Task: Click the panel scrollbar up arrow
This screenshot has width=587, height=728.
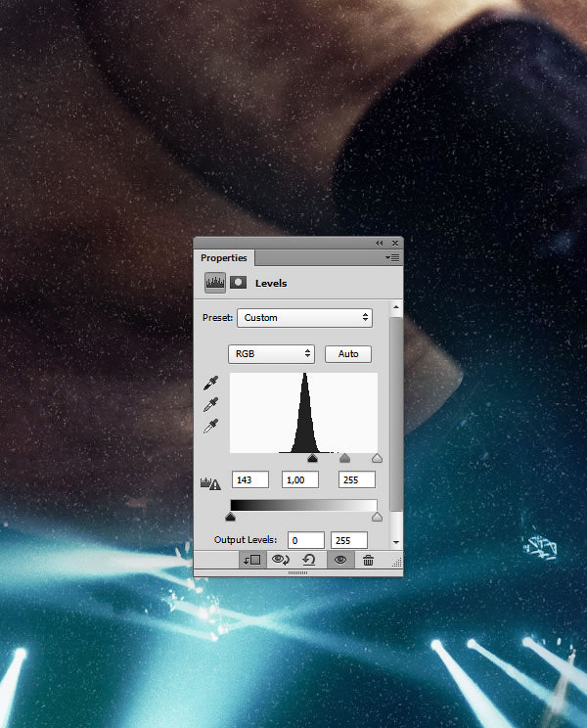Action: pyautogui.click(x=396, y=307)
